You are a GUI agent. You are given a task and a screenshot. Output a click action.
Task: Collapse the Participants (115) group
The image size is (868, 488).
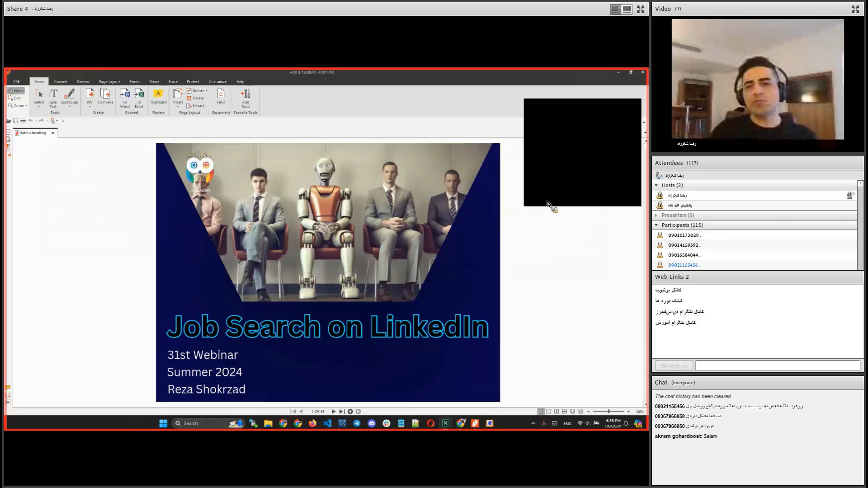click(656, 225)
